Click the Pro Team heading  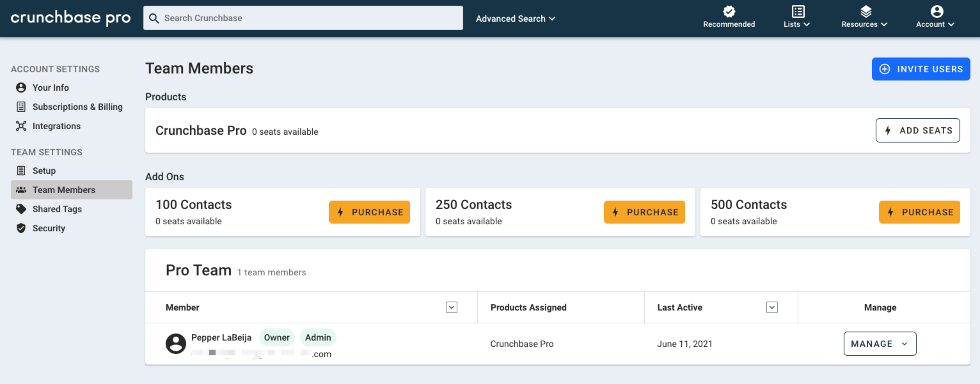[x=198, y=270]
